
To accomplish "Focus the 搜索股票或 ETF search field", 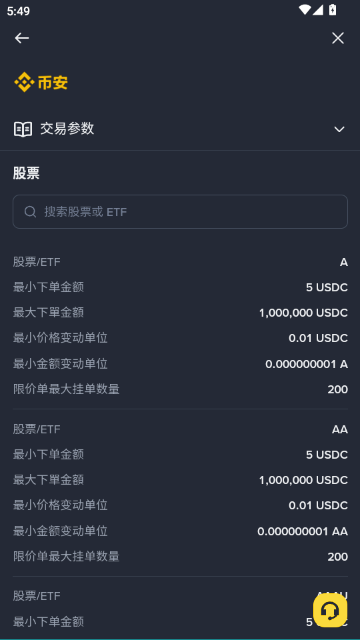I will click(180, 211).
